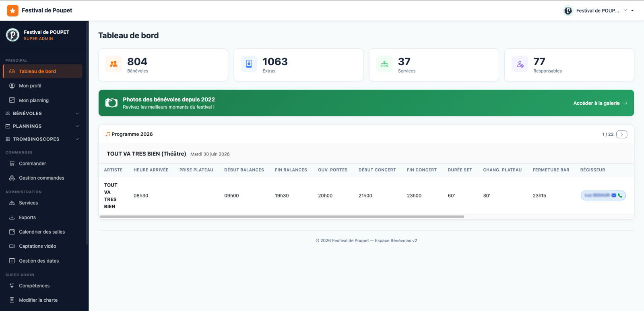Click the PLANNINGS calendar icon
644x311 pixels.
click(x=8, y=126)
